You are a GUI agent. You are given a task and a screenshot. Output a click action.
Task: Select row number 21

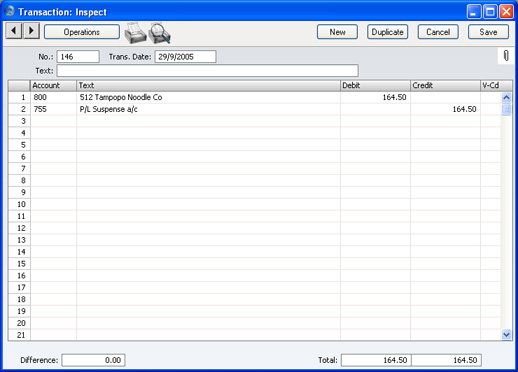tap(19, 335)
